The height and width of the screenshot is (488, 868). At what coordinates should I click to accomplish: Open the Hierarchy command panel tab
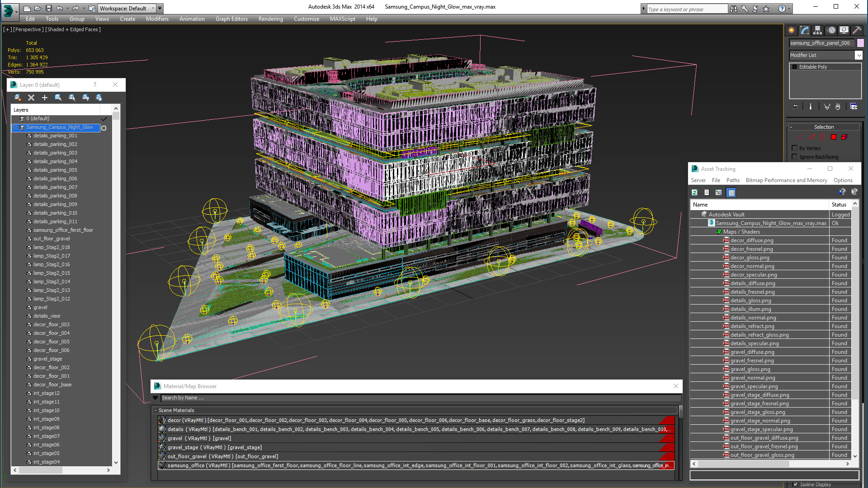point(817,30)
